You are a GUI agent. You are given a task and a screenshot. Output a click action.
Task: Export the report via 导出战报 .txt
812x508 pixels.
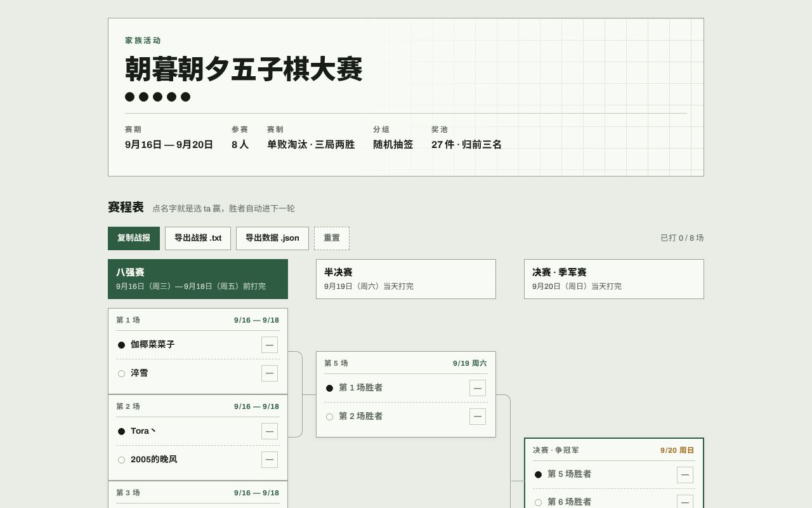tap(198, 238)
